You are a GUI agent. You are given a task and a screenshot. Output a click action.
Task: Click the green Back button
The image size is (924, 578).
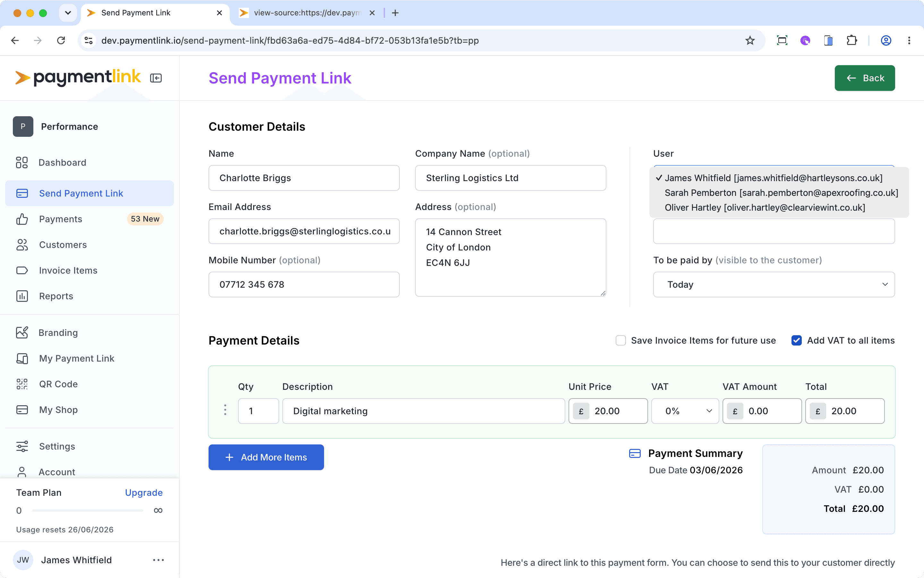(x=864, y=78)
